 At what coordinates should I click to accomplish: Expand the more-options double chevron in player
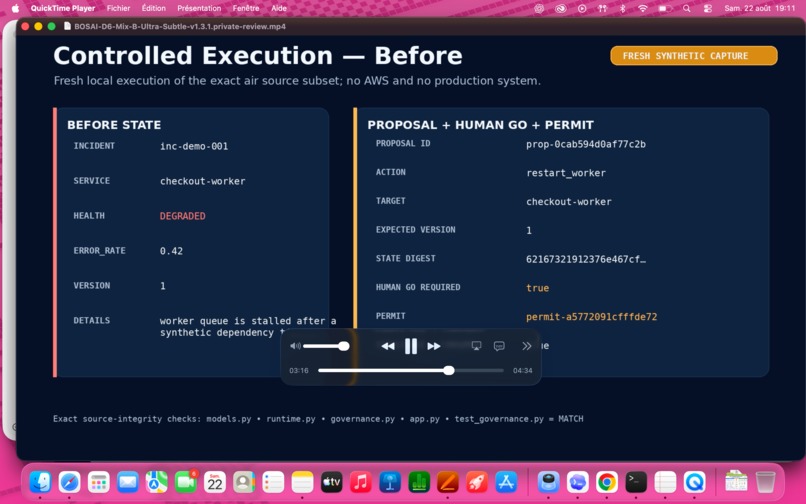526,346
